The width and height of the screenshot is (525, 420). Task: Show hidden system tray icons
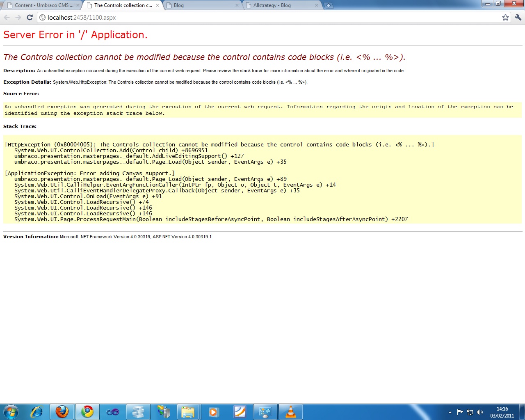tap(450, 412)
